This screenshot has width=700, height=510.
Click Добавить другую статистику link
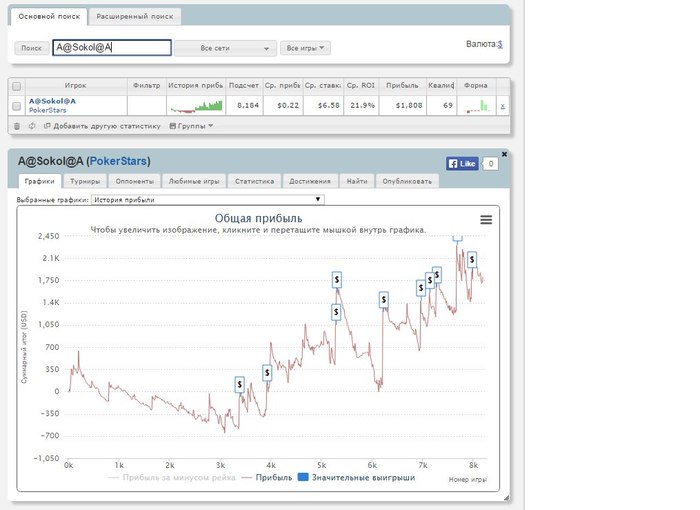tap(102, 126)
